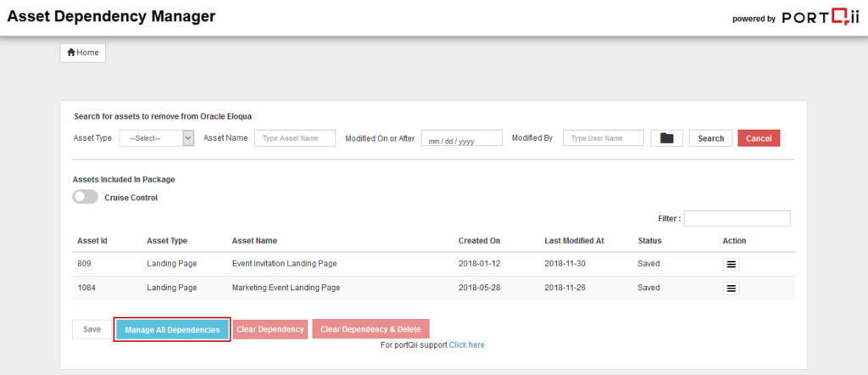Click Manage All Dependencies button
This screenshot has width=868, height=375.
click(172, 329)
